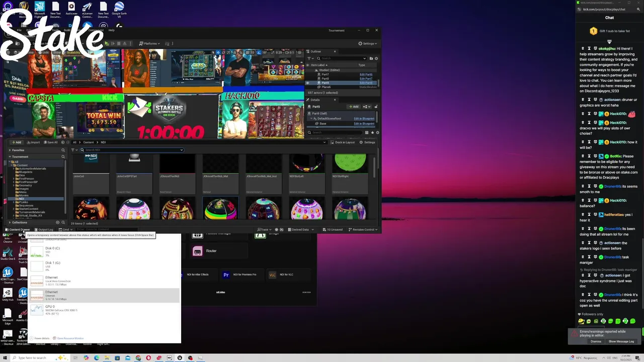Image resolution: width=644 pixels, height=362 pixels.
Task: Expand the StarterContent folder
Action: (15, 209)
